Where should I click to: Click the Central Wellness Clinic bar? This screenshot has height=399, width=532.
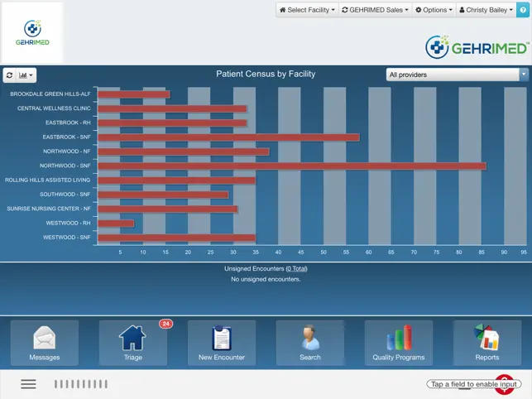[x=172, y=108]
